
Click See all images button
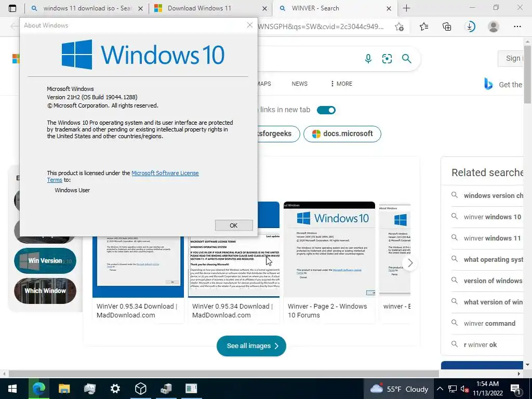coord(251,345)
